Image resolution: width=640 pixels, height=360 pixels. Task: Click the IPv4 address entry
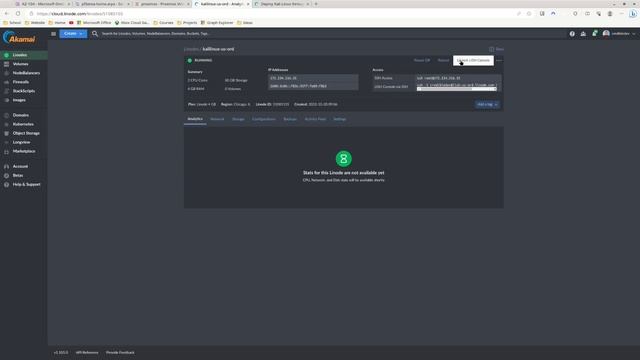click(x=283, y=78)
